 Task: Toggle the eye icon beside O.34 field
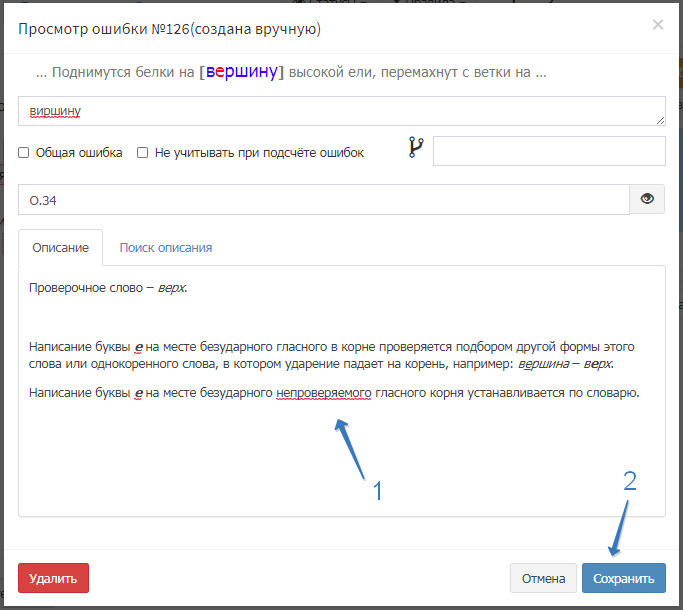tap(647, 199)
